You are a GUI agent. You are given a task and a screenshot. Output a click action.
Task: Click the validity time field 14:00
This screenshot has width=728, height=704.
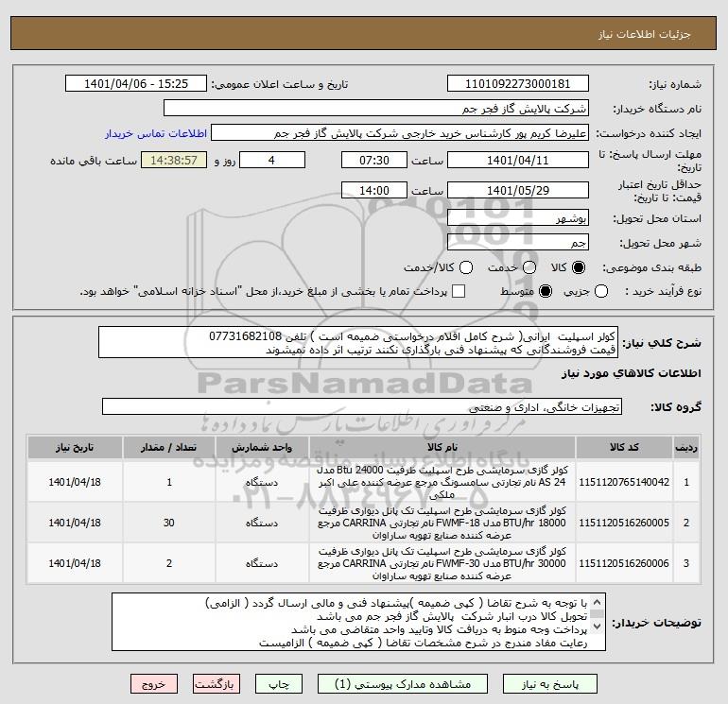374,190
